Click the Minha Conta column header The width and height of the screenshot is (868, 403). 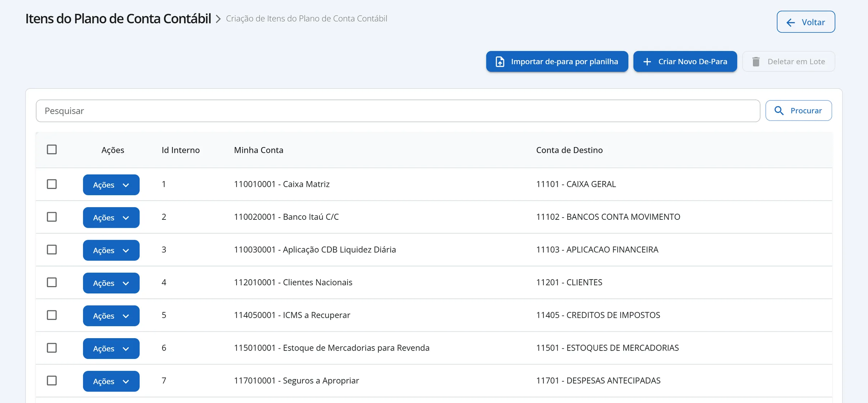click(259, 150)
